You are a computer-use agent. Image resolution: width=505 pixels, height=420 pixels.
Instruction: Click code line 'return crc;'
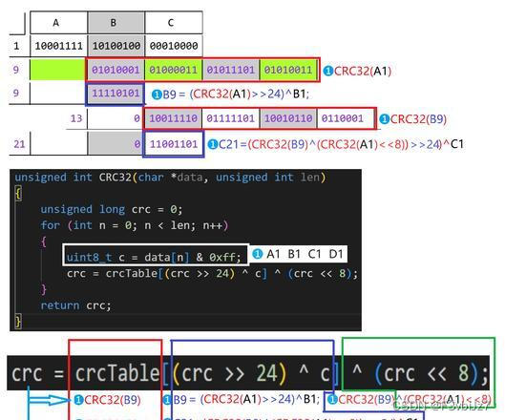76,305
